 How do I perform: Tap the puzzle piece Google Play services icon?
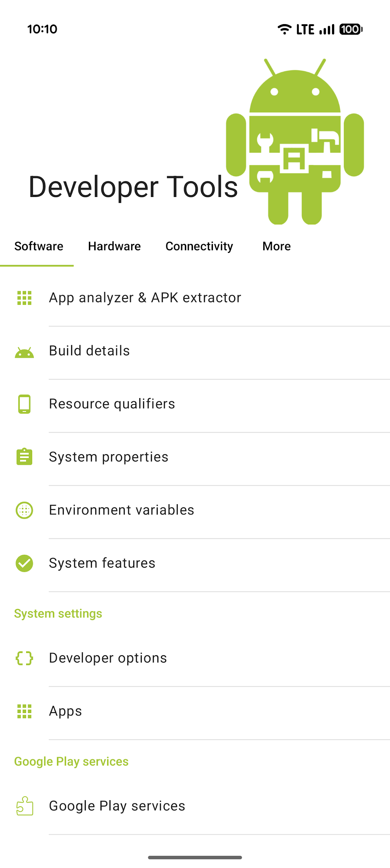[x=24, y=806]
